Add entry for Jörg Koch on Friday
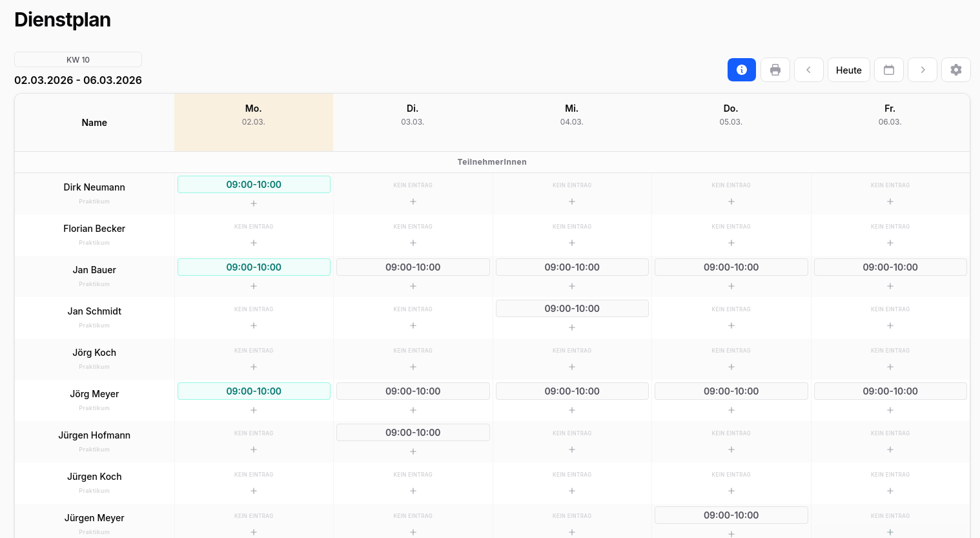This screenshot has height=538, width=980. [890, 367]
